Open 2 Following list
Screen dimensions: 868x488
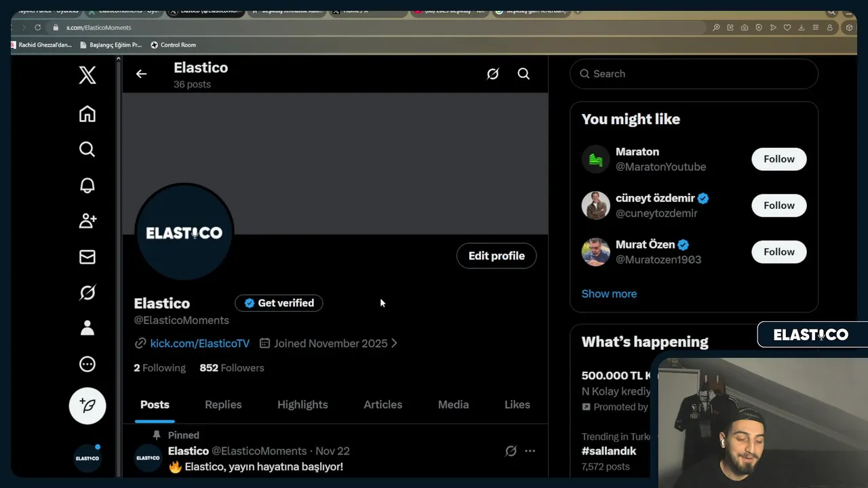coord(159,368)
